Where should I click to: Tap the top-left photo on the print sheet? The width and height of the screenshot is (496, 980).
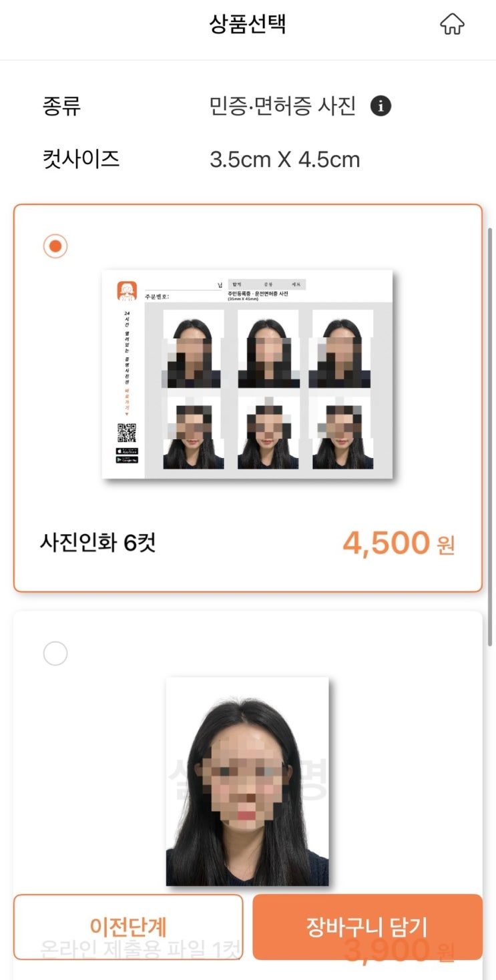[x=194, y=349]
